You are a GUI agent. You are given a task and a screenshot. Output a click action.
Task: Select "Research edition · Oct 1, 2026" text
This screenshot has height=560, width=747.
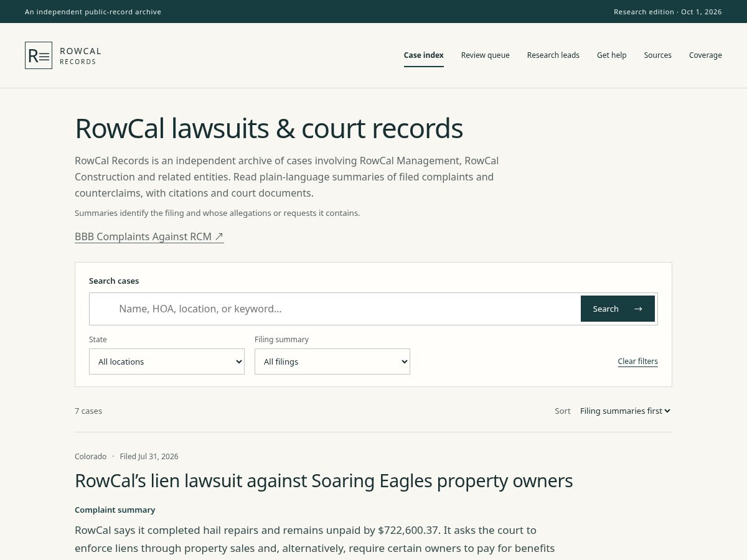668,12
